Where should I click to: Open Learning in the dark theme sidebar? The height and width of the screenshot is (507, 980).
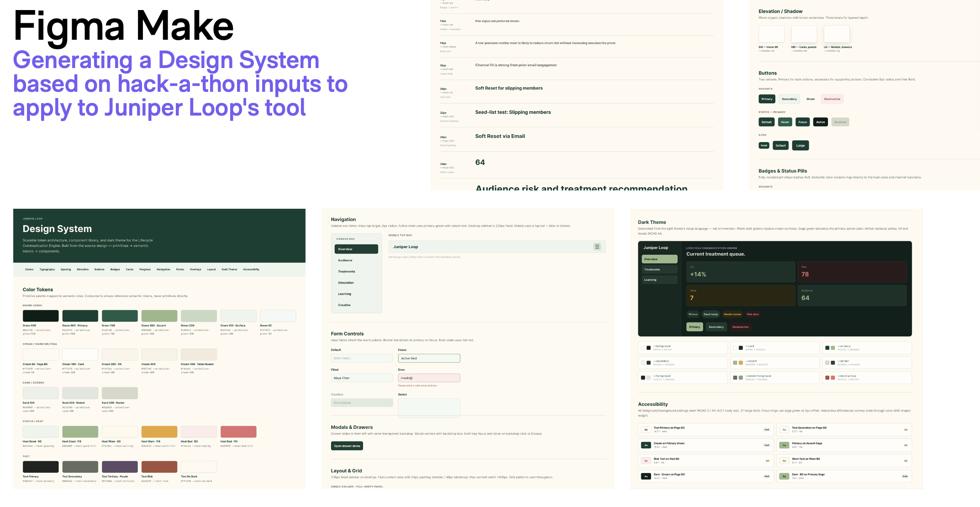click(x=659, y=280)
